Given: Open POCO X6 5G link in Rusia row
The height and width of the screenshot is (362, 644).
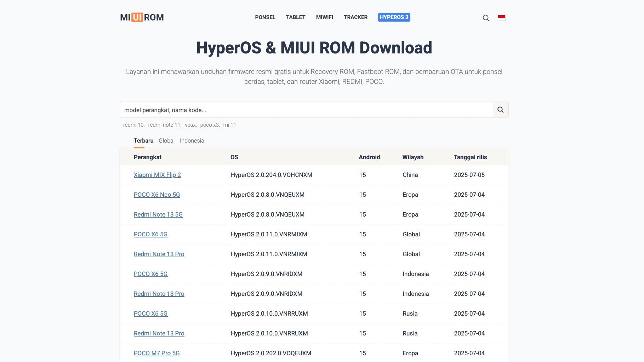Looking at the screenshot, I should click(x=150, y=314).
